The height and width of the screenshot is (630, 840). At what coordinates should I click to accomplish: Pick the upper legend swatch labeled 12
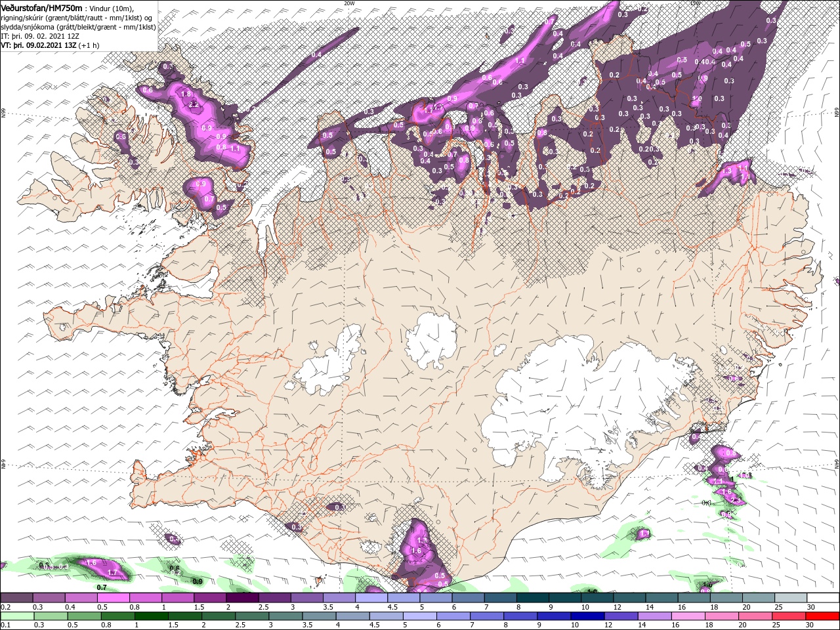(629, 598)
